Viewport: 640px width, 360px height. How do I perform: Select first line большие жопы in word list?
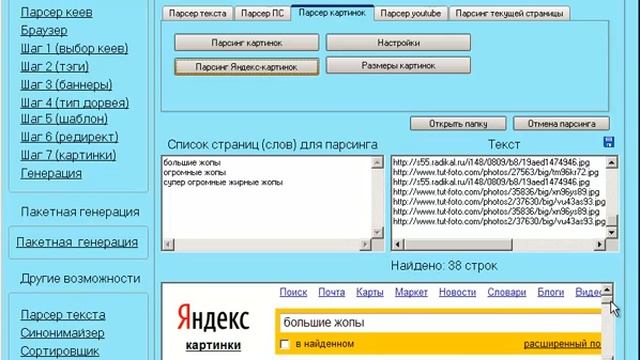192,162
